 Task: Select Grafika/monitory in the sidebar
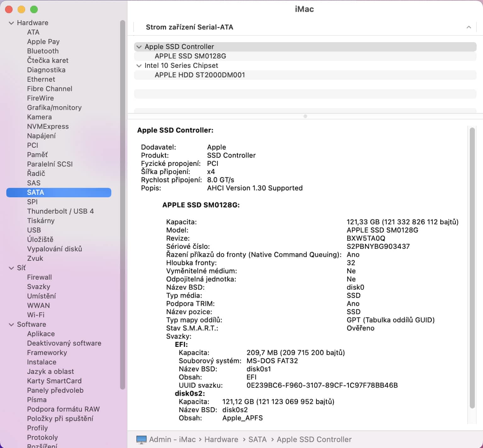click(x=54, y=107)
